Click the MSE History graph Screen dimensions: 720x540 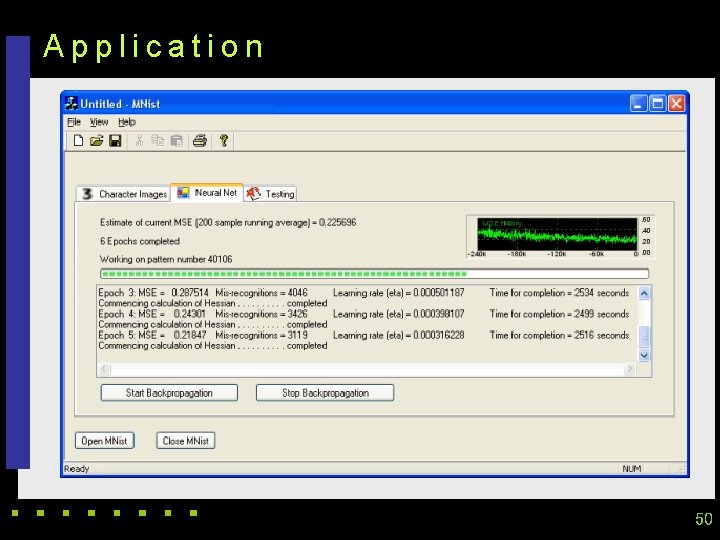coord(558,234)
